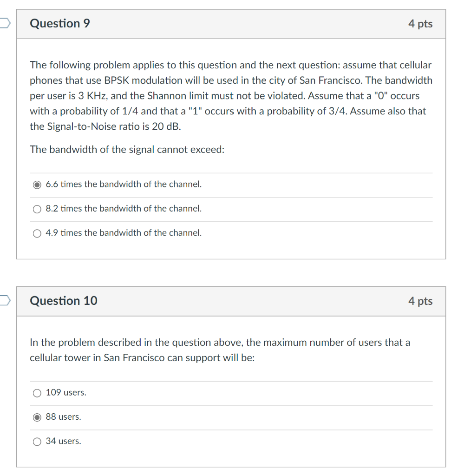This screenshot has width=464, height=476.
Task: Click the bandwidth cannot exceed prompt text
Action: click(126, 149)
